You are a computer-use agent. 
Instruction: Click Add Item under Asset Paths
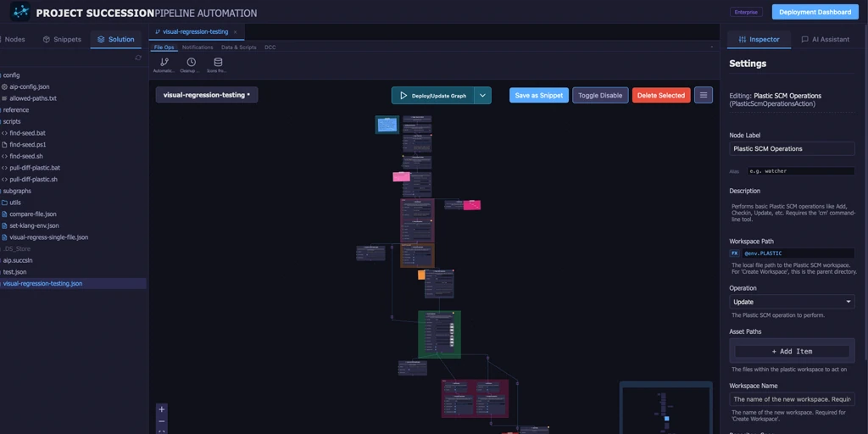[x=792, y=351]
